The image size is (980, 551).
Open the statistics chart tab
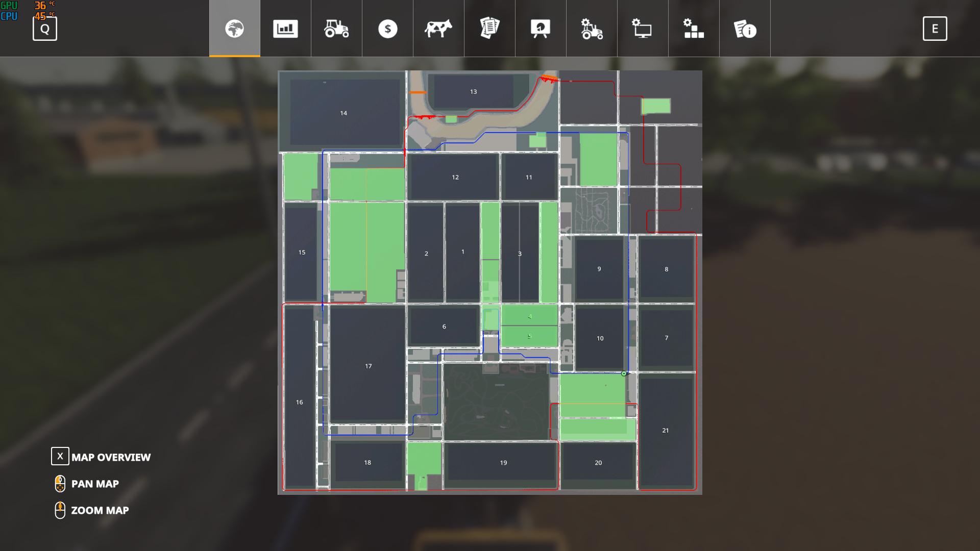285,29
